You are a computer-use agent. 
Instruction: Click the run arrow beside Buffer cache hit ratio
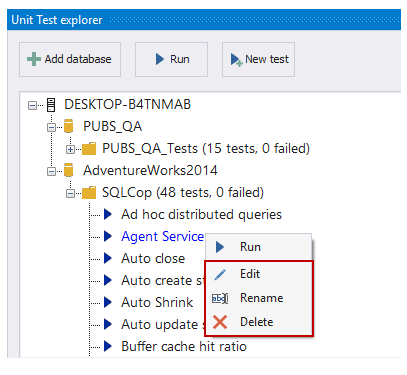pos(108,346)
